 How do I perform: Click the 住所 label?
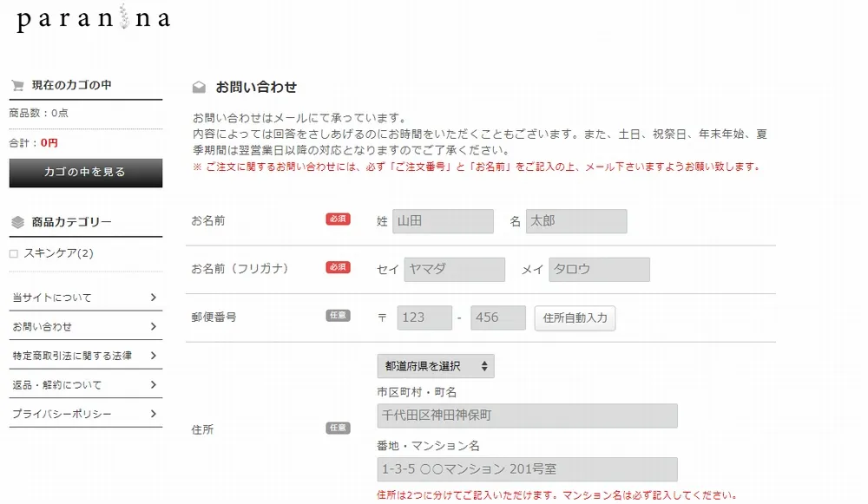202,430
